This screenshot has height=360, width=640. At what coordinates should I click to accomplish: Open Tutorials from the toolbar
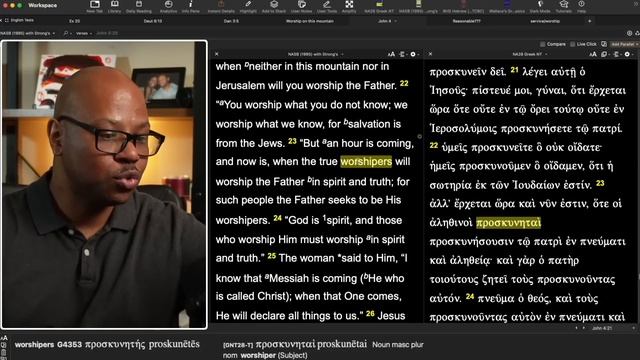(564, 7)
